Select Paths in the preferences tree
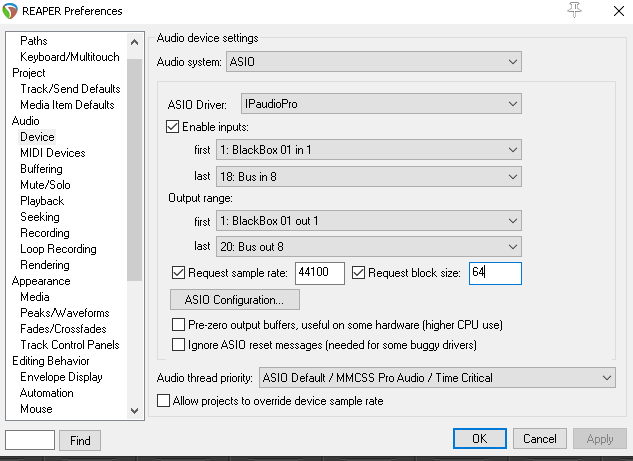The height and width of the screenshot is (461, 633). (34, 41)
